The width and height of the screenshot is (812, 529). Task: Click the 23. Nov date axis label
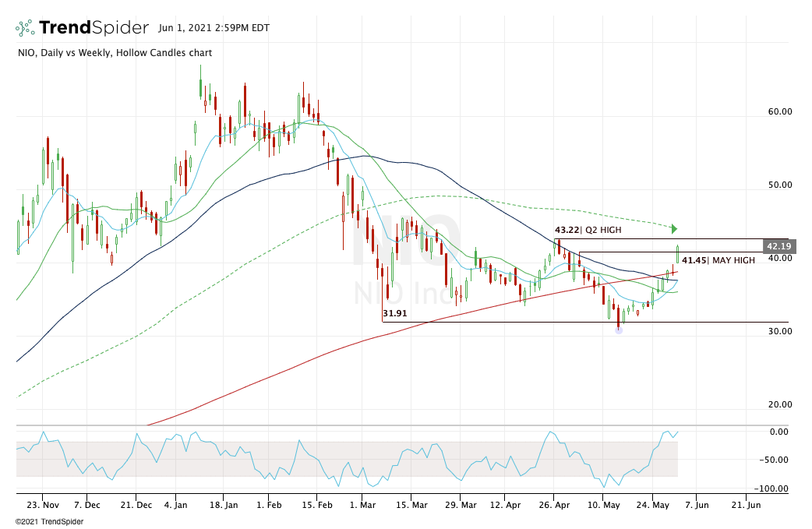(x=43, y=505)
